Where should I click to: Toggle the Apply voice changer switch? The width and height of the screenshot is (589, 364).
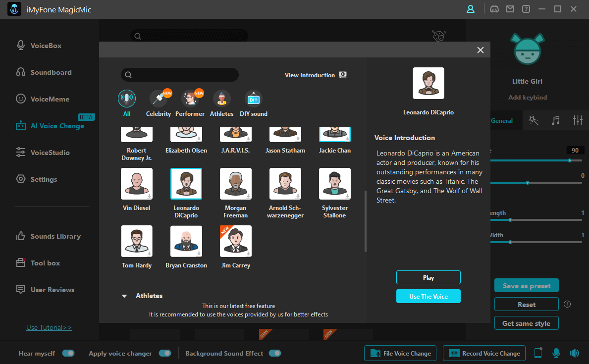point(165,353)
